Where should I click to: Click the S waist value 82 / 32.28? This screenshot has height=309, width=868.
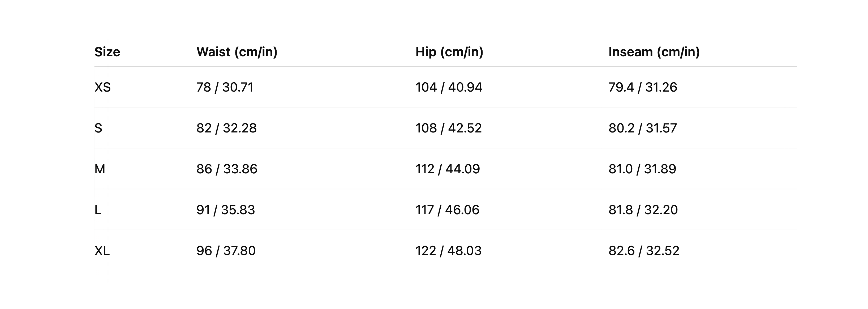[x=226, y=128]
